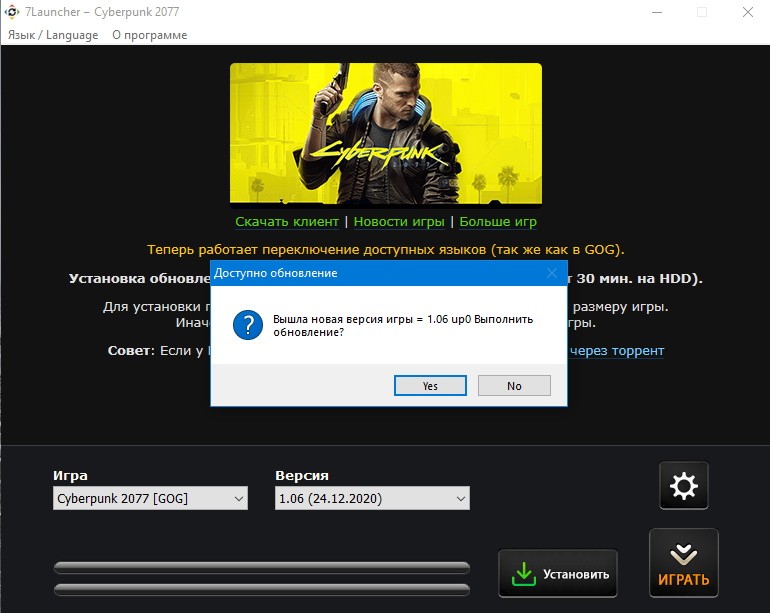
Task: Click the lower progress bar
Action: click(x=262, y=589)
